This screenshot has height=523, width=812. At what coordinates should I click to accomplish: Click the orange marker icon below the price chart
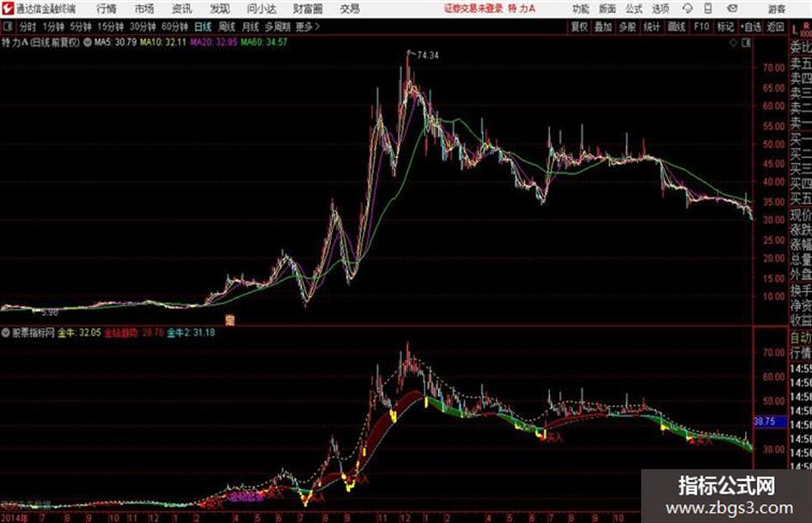[230, 319]
